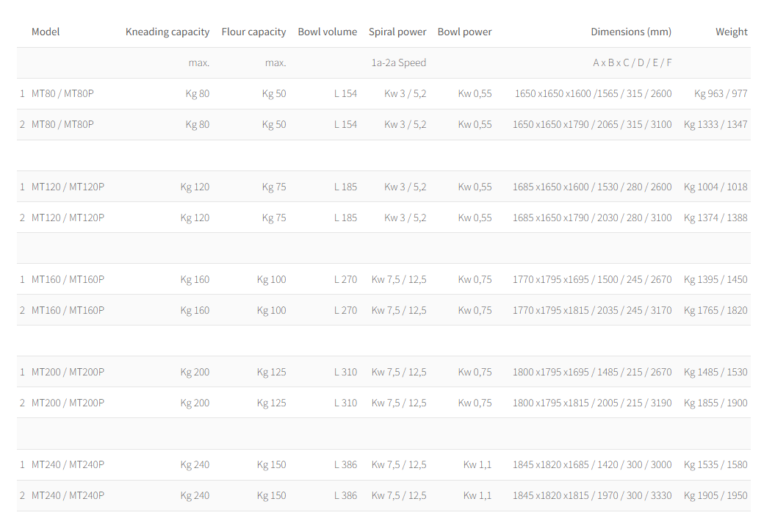Viewport: 775px width, 532px height.
Task: Click the weight cell Kg 1374 / 1388
Action: pos(715,218)
